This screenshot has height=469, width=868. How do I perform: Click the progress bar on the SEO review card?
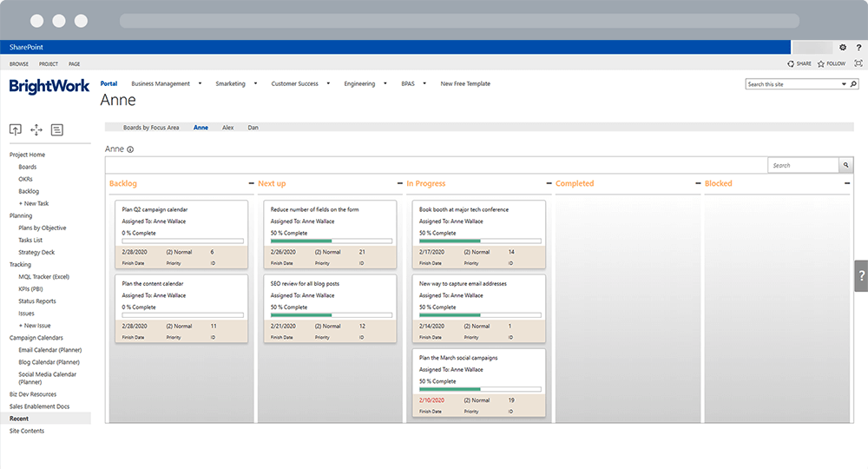coord(332,315)
